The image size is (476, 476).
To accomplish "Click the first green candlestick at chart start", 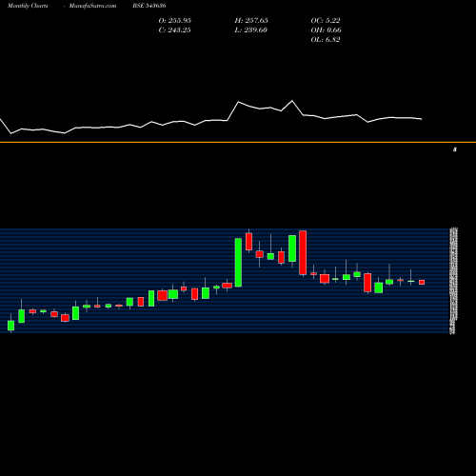I will click(x=11, y=326).
